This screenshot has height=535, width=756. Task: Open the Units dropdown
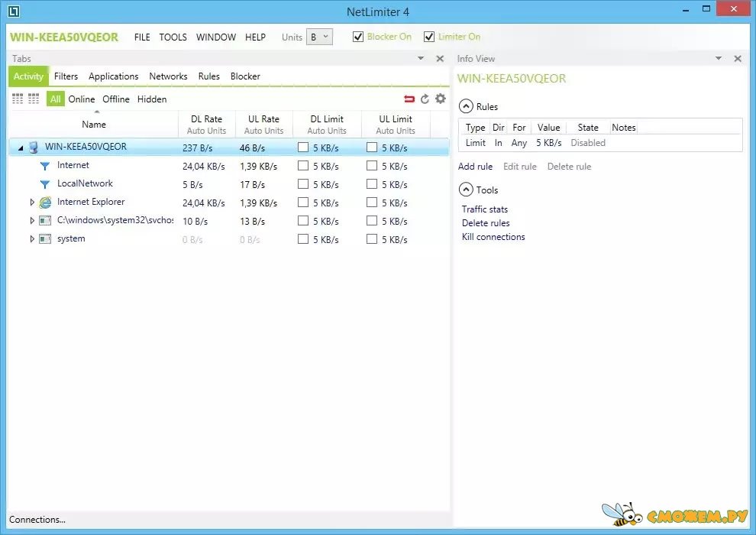(319, 37)
